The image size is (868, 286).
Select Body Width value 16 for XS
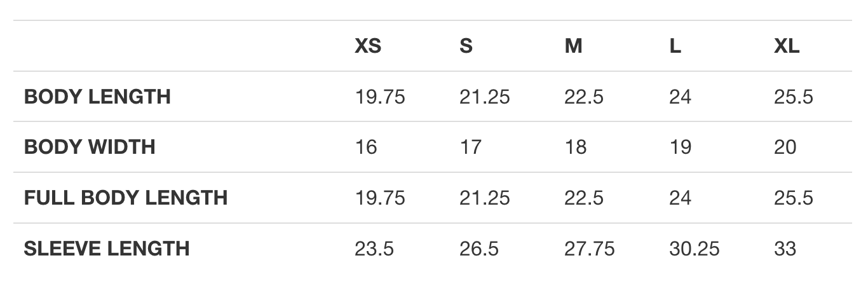[x=366, y=147]
